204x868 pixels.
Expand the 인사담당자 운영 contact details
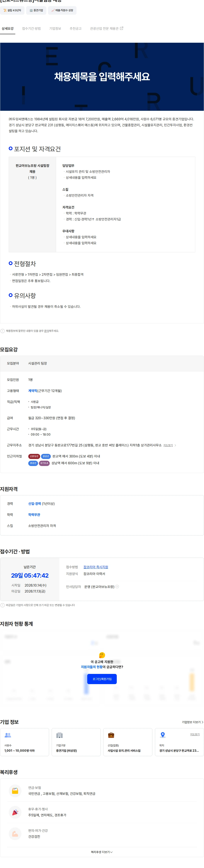[117, 587]
